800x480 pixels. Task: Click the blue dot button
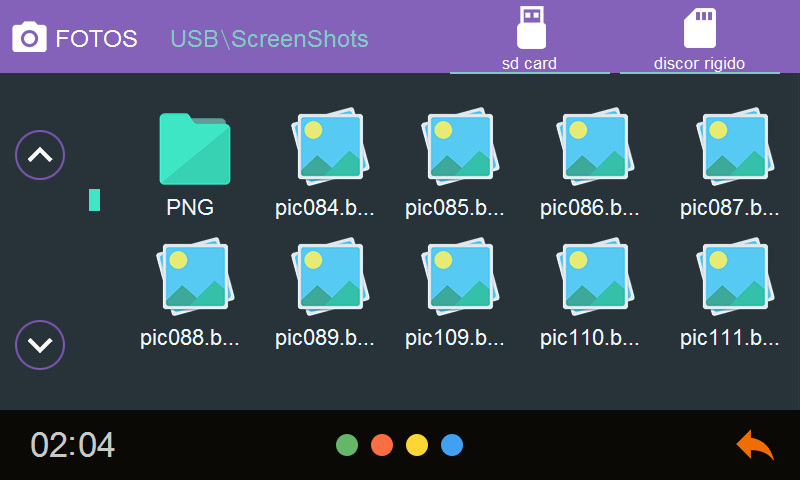(452, 445)
